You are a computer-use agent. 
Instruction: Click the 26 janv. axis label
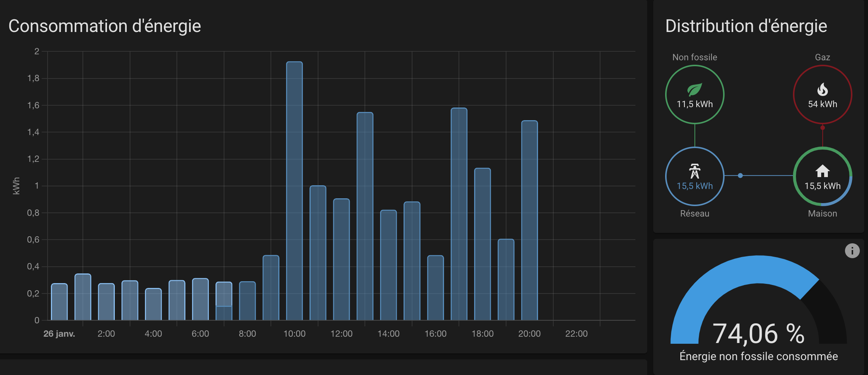[x=59, y=334]
